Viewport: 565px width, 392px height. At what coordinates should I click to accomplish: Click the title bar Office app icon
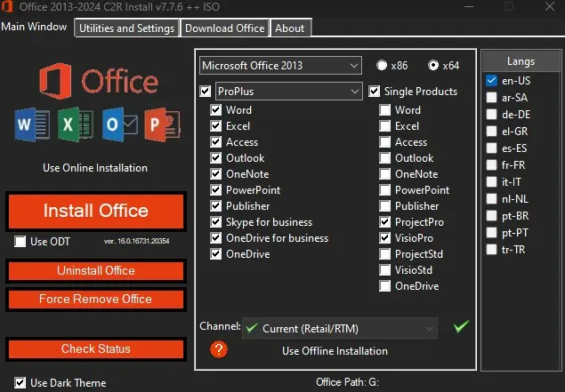[x=6, y=6]
